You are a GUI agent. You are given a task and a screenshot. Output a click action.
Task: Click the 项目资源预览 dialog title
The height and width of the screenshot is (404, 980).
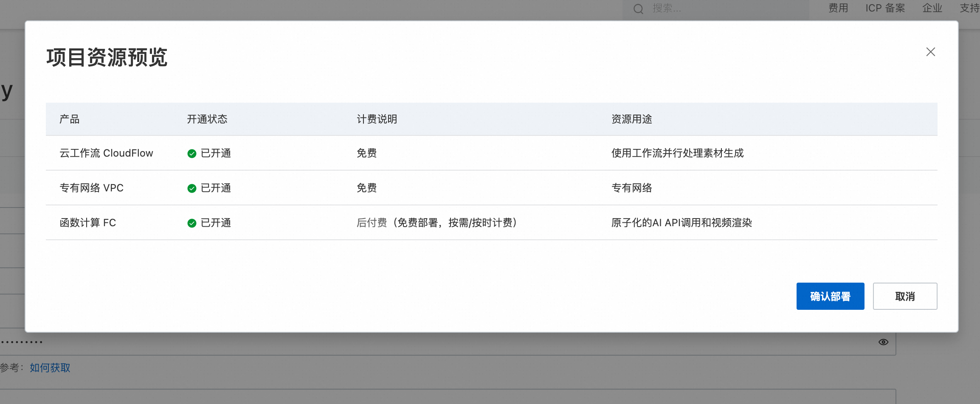coord(107,57)
